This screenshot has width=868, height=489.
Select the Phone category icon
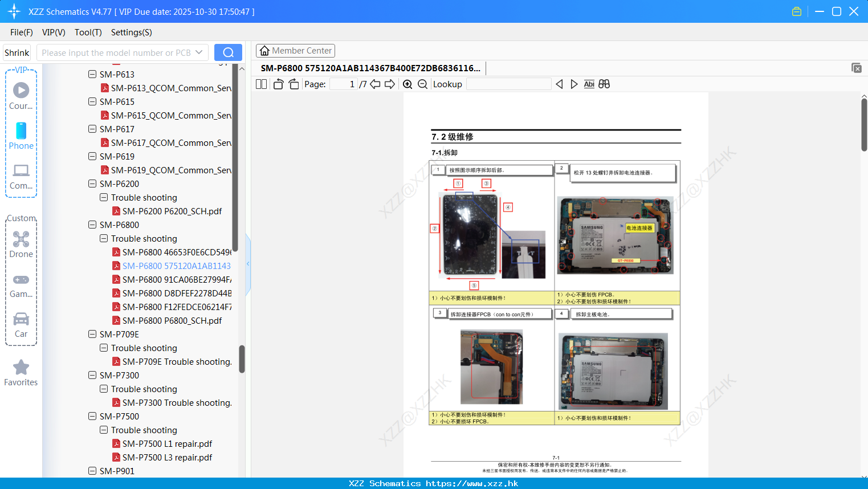coord(21,131)
